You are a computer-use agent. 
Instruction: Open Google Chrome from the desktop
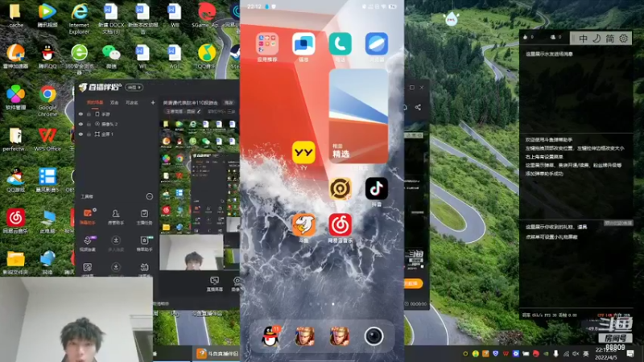coord(47,101)
